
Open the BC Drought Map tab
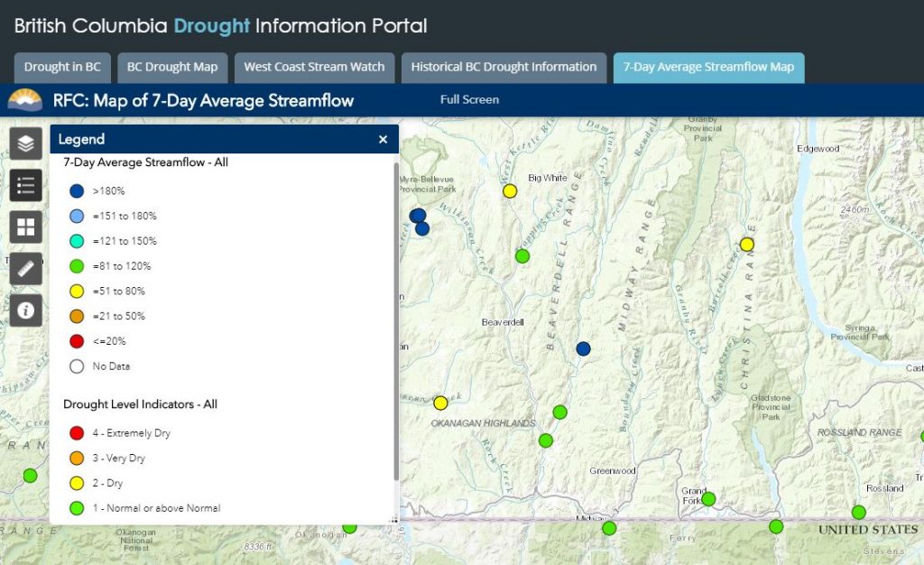coord(171,68)
